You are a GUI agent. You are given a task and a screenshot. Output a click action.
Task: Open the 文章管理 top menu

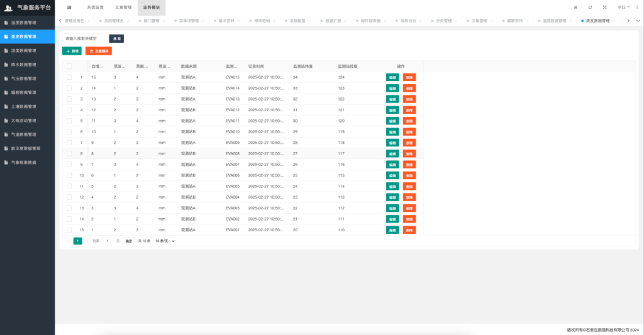pos(123,7)
